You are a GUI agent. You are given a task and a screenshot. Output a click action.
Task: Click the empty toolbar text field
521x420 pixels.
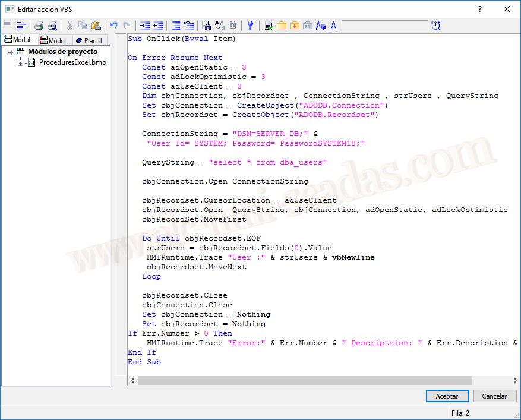tap(384, 26)
